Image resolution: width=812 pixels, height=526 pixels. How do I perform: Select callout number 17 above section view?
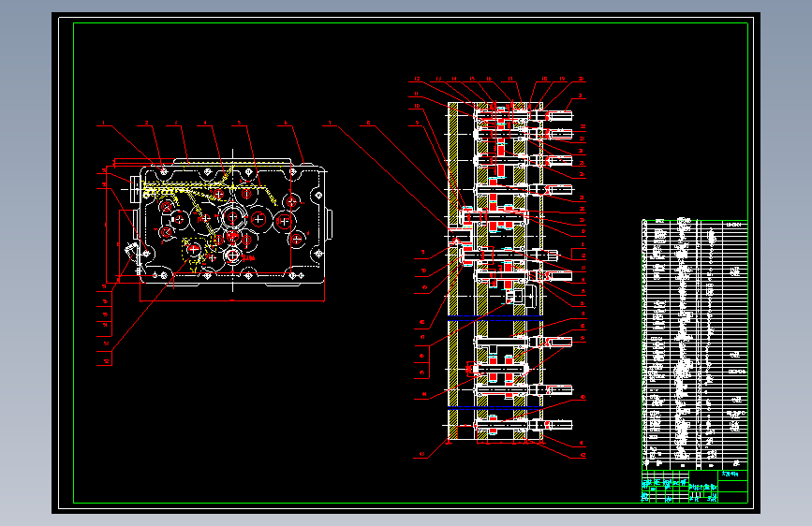510,79
